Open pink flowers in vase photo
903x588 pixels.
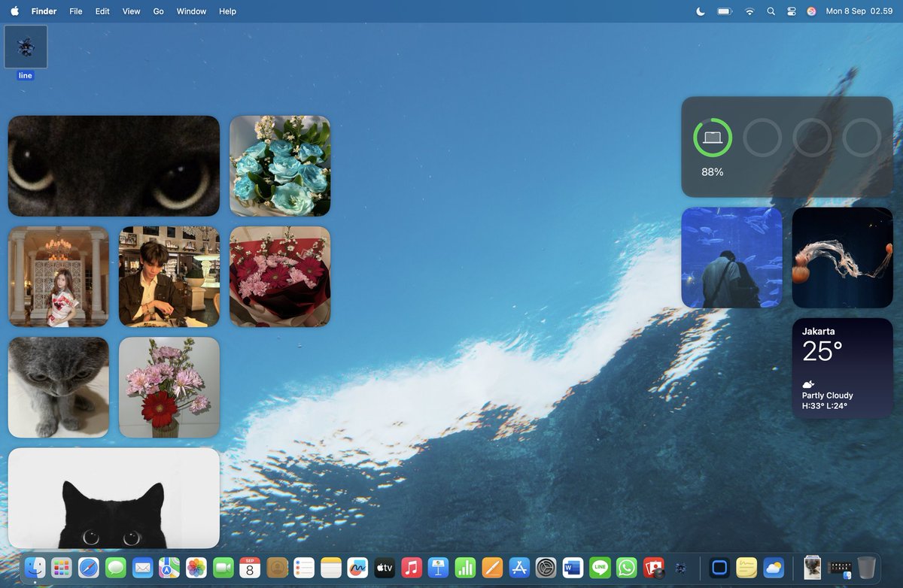[169, 387]
